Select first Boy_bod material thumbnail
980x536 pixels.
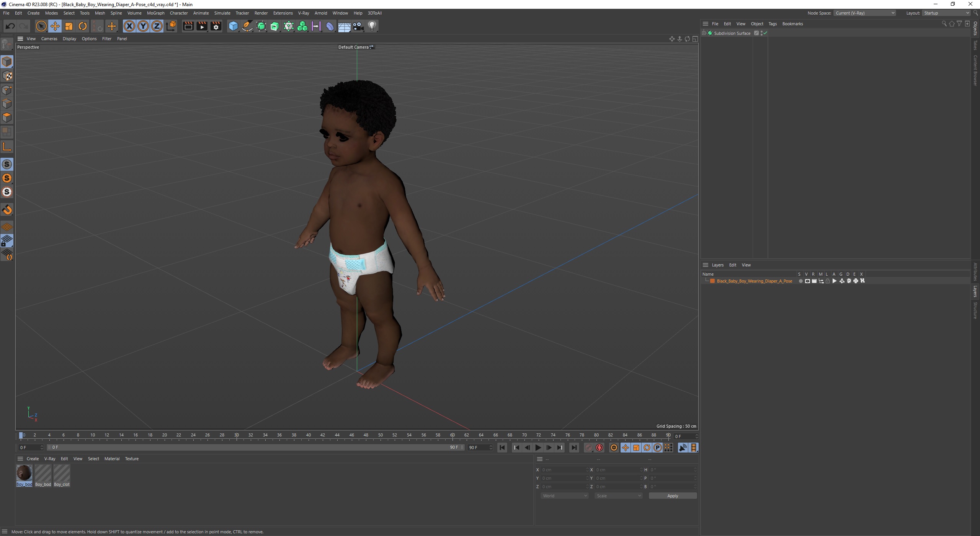coord(24,476)
